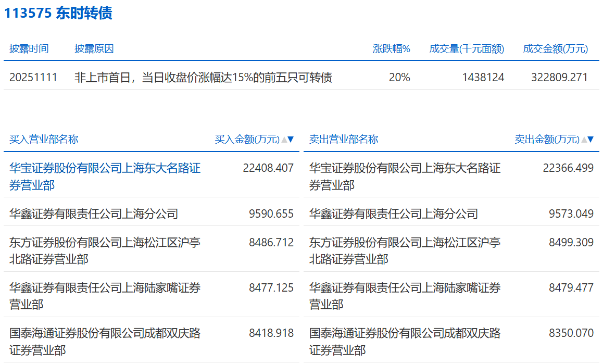The width and height of the screenshot is (603, 364).
Task: Select buy-side 华鑫证券上海陆家嘴证券营业部 name
Action: pyautogui.click(x=105, y=296)
